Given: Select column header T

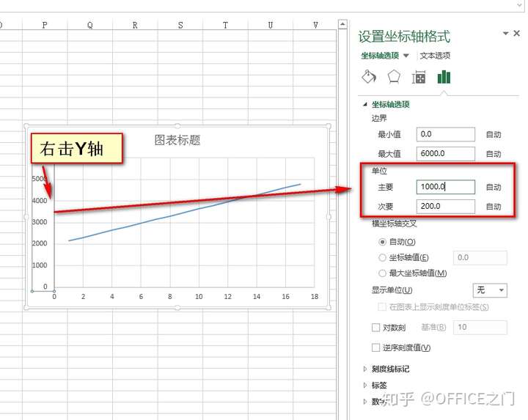Looking at the screenshot, I should tap(225, 25).
